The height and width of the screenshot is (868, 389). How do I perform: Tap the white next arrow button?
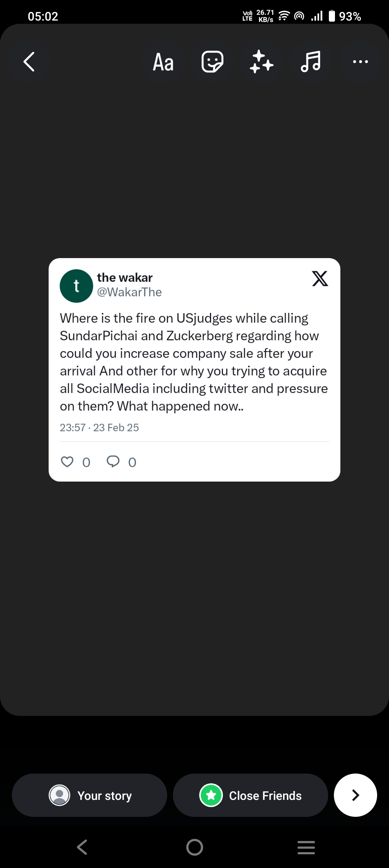coord(355,795)
